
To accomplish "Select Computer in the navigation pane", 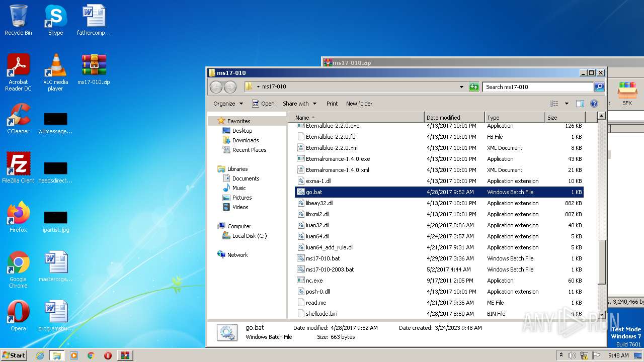I will pos(239,226).
